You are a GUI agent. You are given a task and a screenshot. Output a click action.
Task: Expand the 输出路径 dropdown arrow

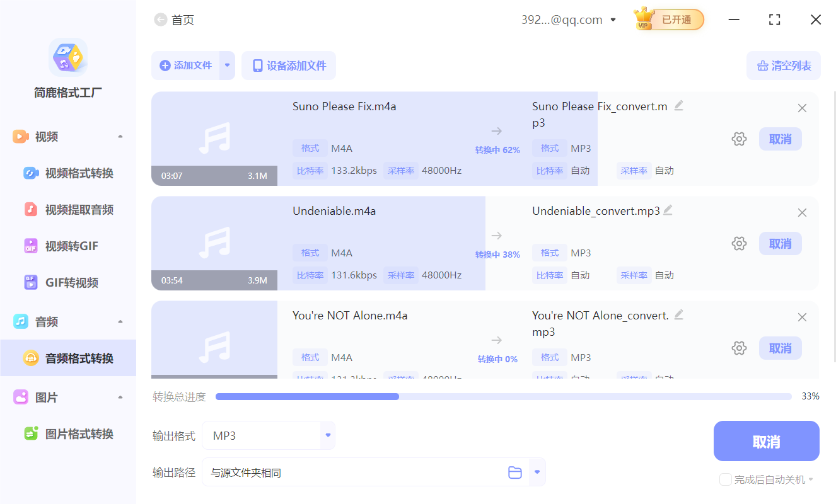point(537,471)
